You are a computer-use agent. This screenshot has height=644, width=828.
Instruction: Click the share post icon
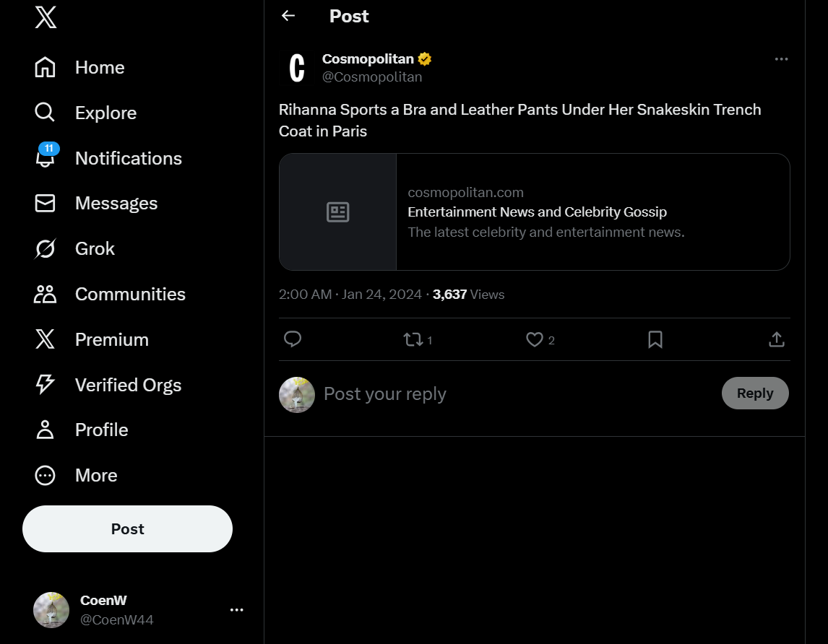tap(777, 339)
